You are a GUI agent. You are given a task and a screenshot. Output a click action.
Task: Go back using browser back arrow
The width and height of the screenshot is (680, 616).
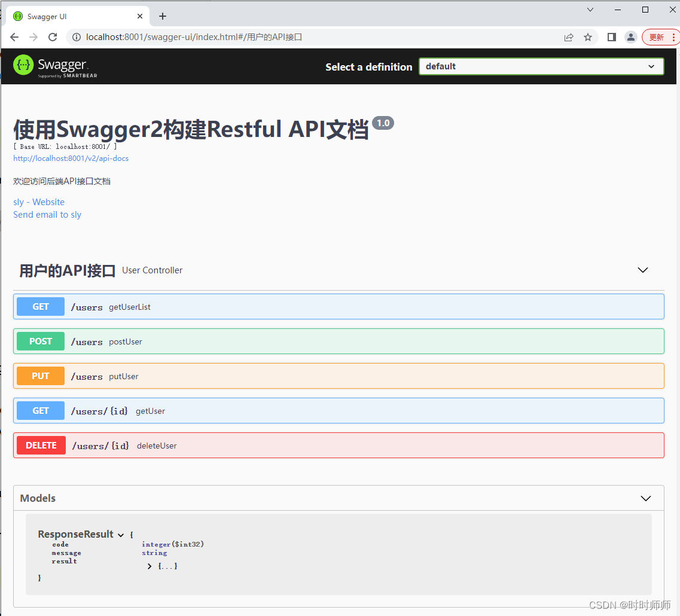click(x=14, y=37)
